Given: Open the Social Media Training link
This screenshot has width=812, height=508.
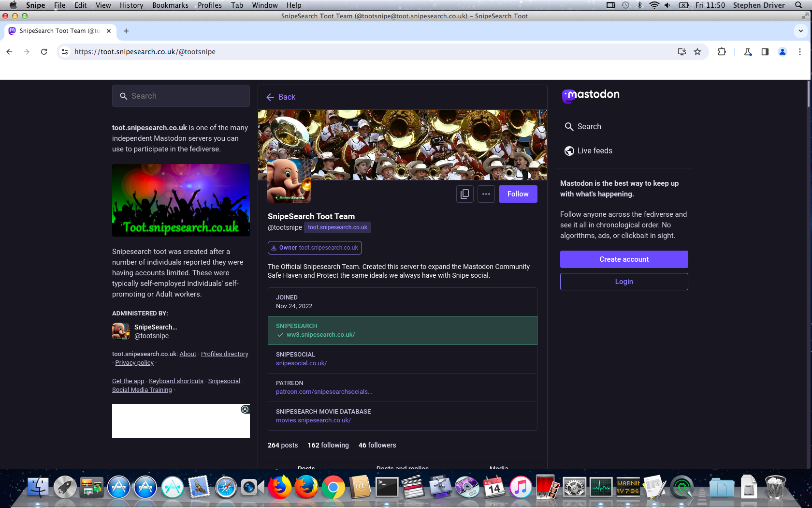Looking at the screenshot, I should (x=142, y=390).
